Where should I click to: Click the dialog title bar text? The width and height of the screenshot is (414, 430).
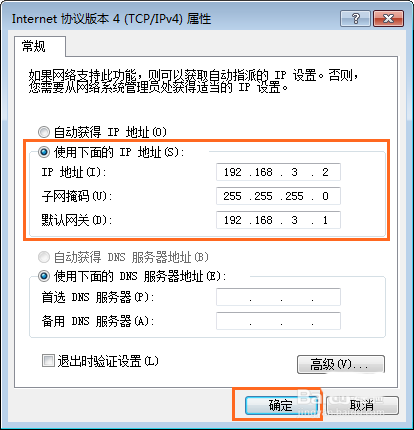point(111,18)
